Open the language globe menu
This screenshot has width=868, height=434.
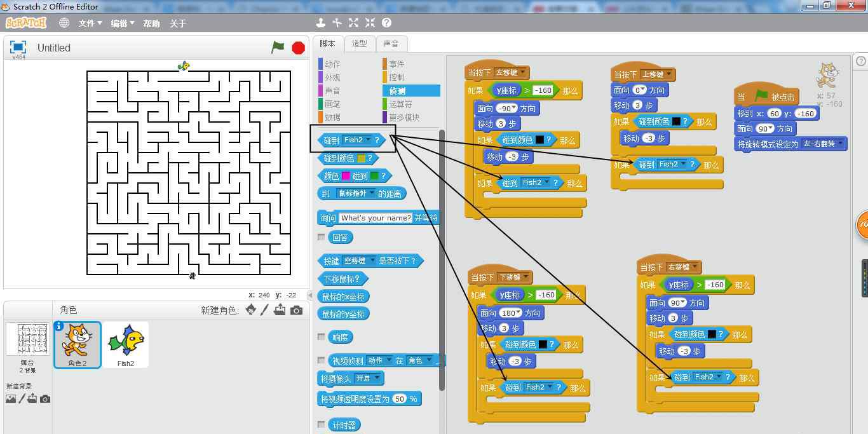(64, 23)
